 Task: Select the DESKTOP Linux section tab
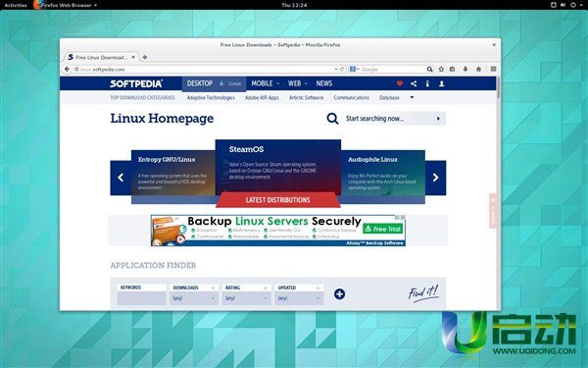click(214, 83)
